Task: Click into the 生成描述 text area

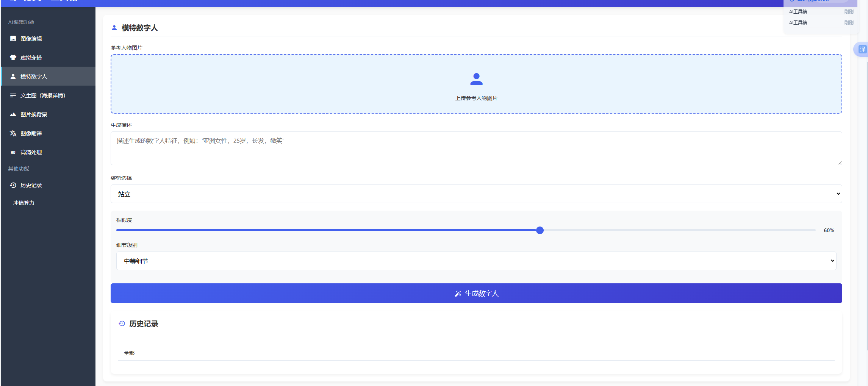Action: (476, 148)
